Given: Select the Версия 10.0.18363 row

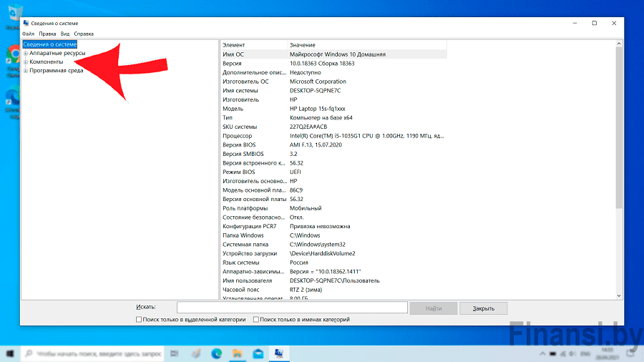Looking at the screenshot, I should click(333, 63).
